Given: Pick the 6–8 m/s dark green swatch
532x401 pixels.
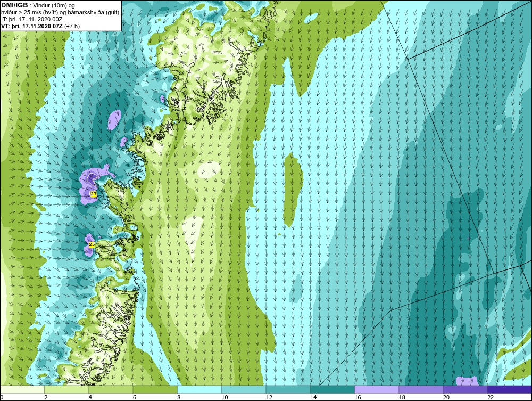Looking at the screenshot, I should (155, 389).
